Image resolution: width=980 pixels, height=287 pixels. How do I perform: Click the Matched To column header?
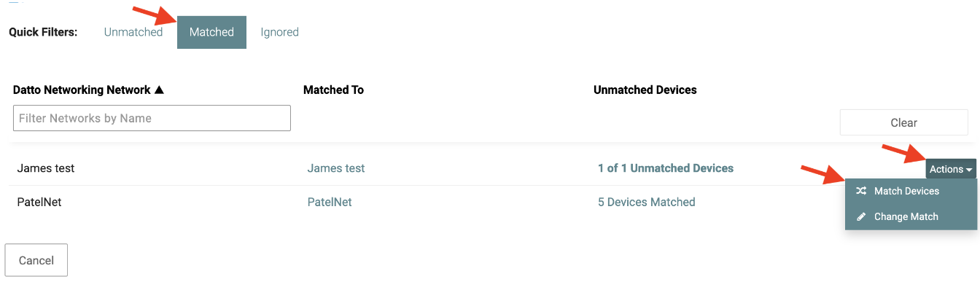tap(333, 90)
